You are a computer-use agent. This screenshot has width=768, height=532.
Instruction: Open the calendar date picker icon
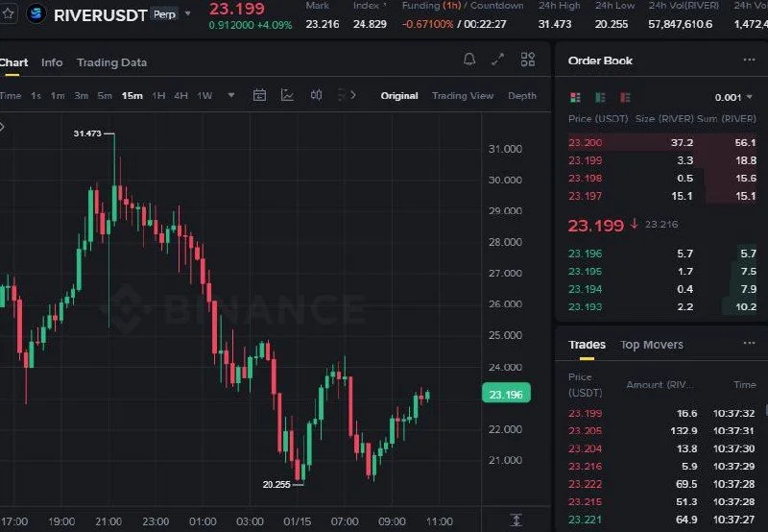pyautogui.click(x=259, y=95)
